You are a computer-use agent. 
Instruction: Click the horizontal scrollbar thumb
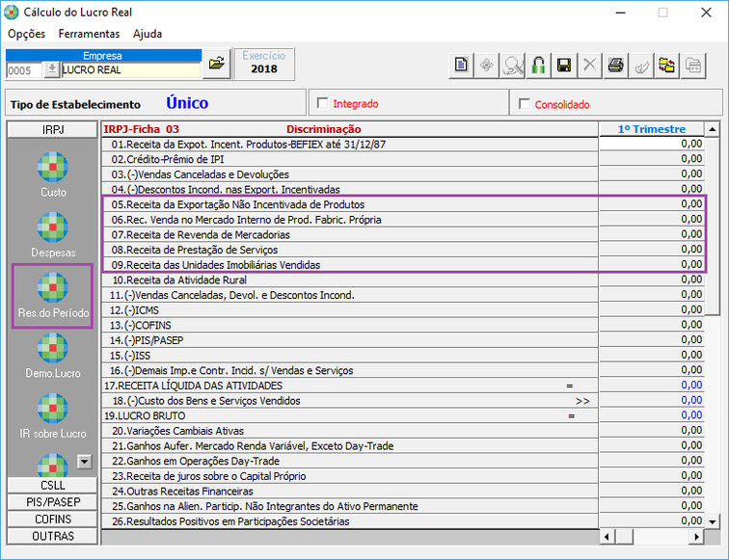[624, 537]
